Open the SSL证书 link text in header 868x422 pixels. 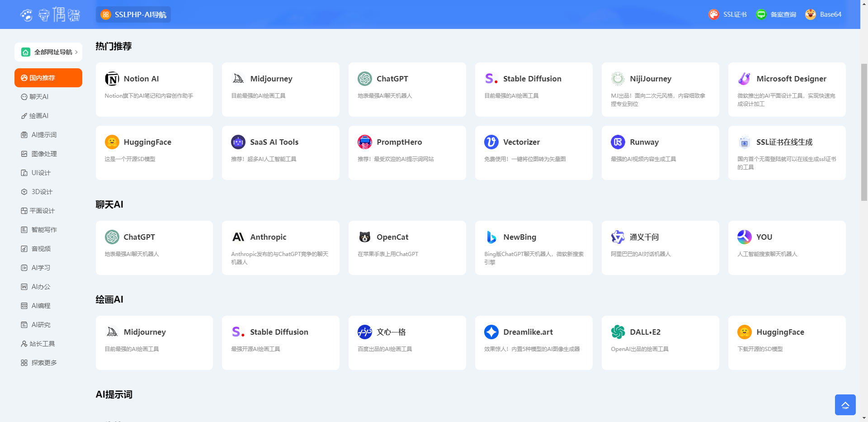click(735, 14)
